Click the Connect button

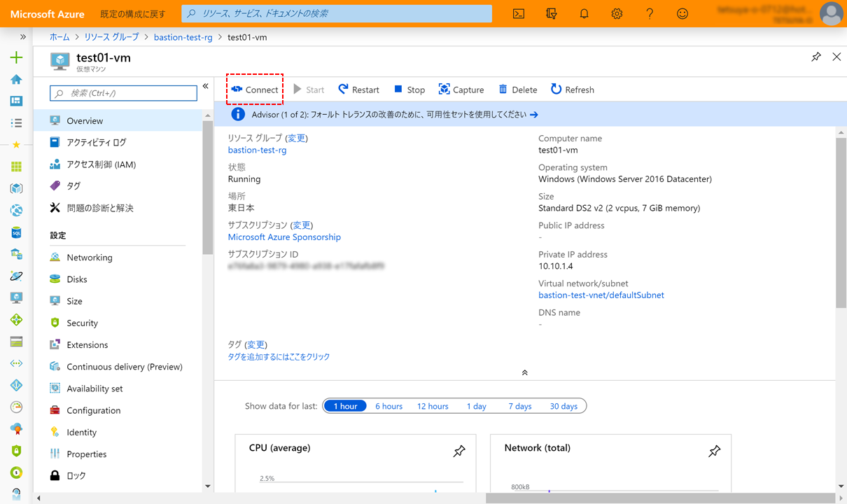tap(255, 90)
